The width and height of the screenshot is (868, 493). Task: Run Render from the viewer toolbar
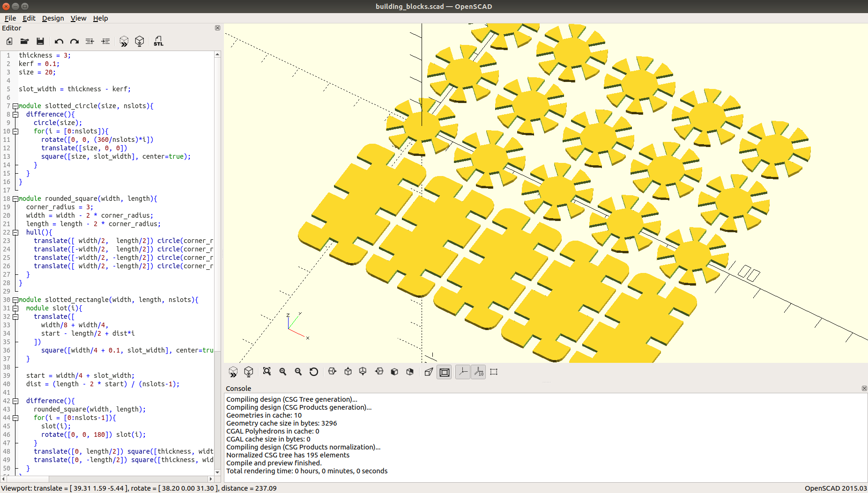point(249,372)
